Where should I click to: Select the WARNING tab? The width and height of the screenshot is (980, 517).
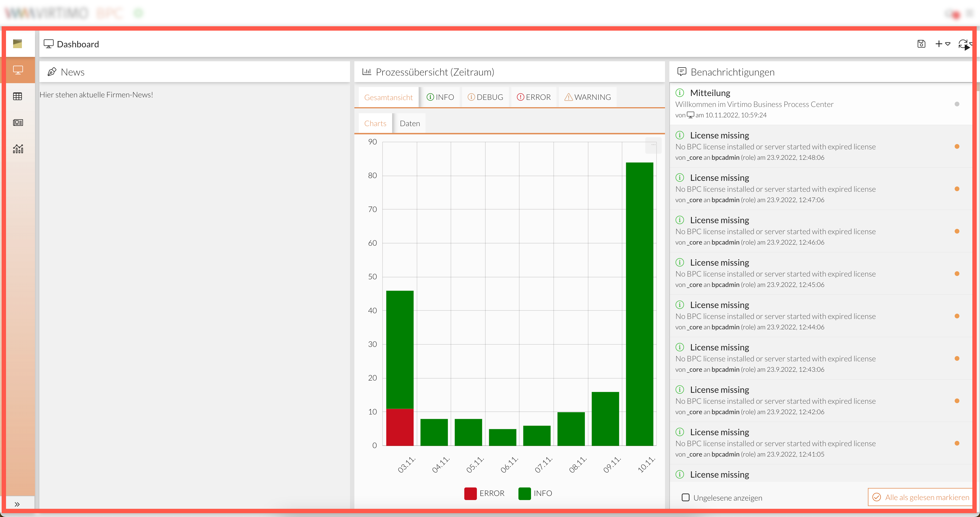[x=588, y=97]
